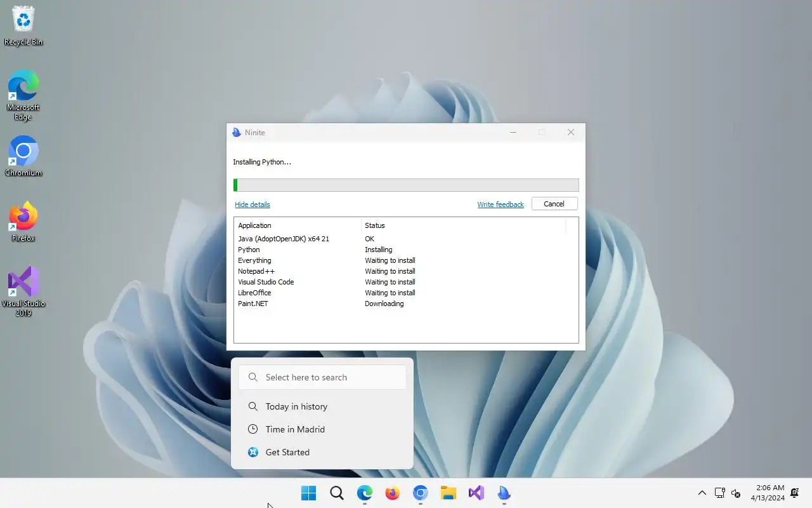Click the Today in history search icon
812x508 pixels.
click(253, 406)
